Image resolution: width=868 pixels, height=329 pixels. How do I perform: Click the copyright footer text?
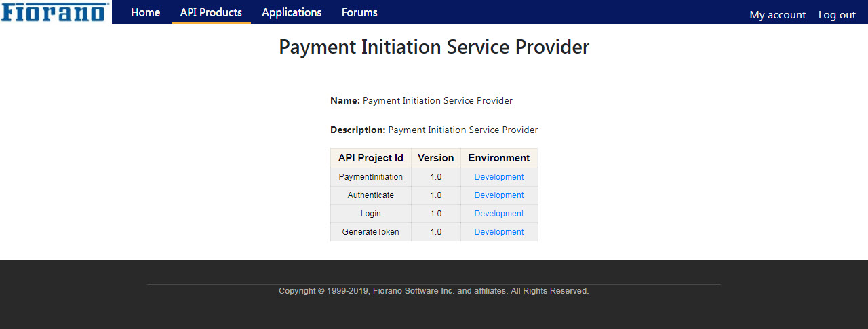pos(434,291)
